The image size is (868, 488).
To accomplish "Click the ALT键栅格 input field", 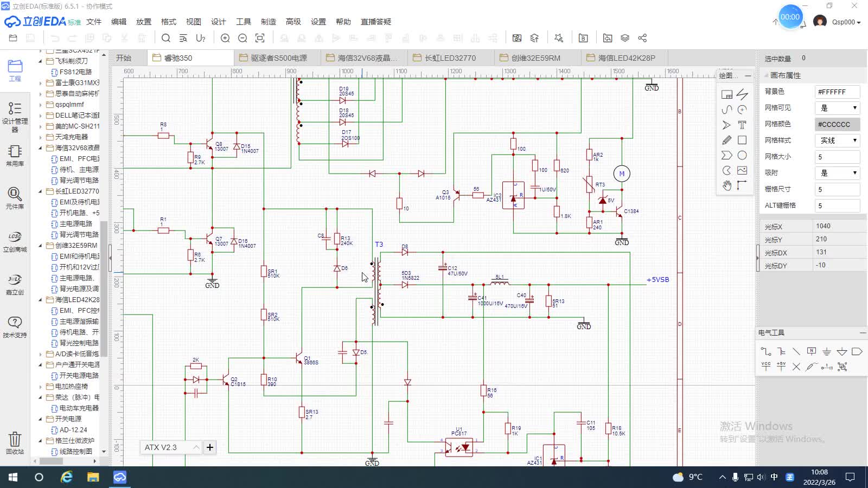I will point(838,206).
